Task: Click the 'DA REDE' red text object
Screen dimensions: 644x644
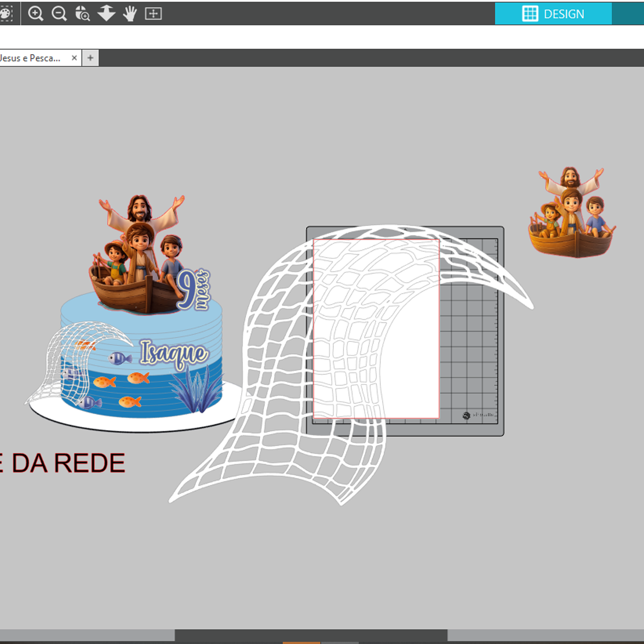Action: point(68,463)
